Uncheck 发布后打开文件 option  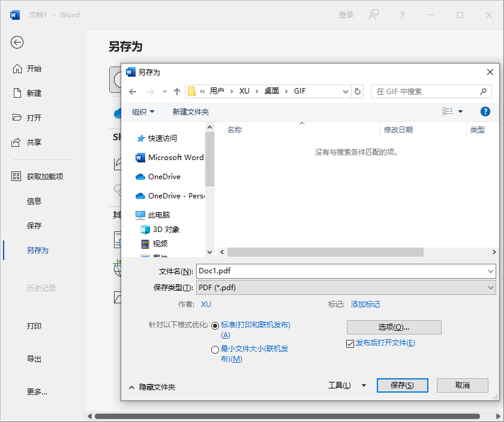click(x=350, y=343)
